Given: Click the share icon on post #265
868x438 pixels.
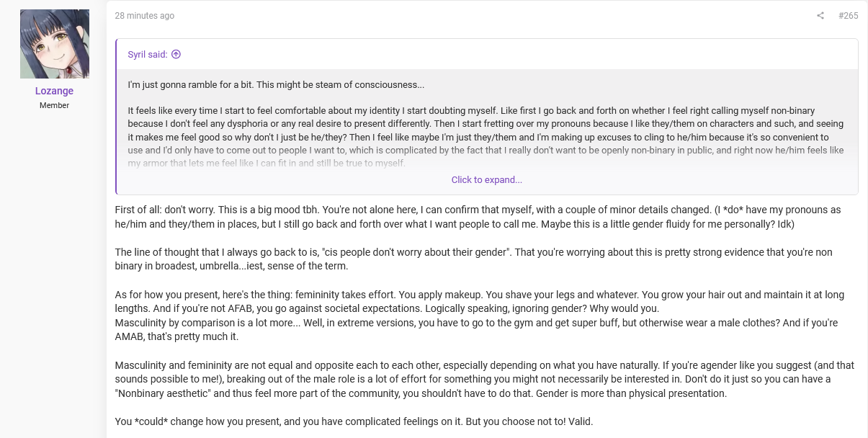Looking at the screenshot, I should 820,16.
